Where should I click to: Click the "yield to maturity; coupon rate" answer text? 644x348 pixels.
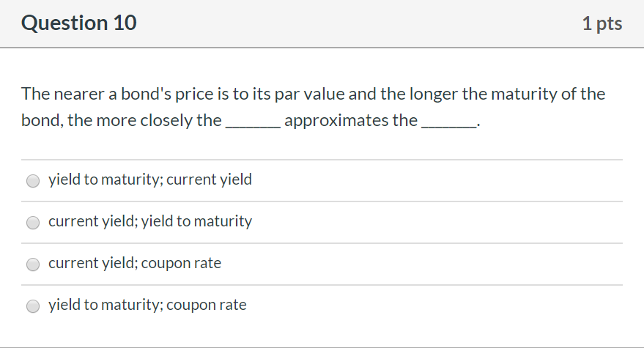(x=147, y=305)
